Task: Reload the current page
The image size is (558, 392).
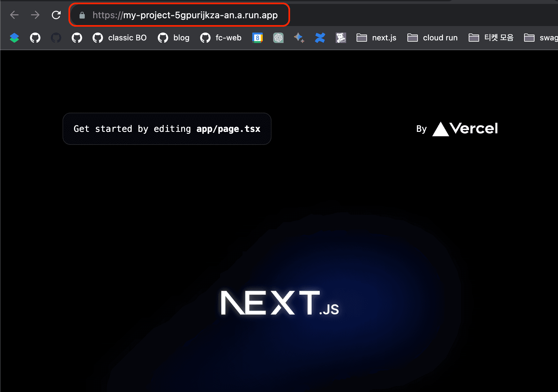Action: [x=56, y=15]
